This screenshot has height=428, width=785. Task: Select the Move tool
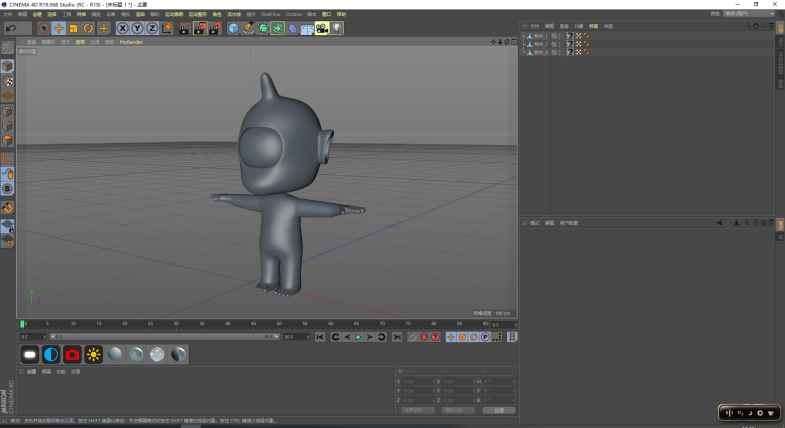tap(59, 28)
